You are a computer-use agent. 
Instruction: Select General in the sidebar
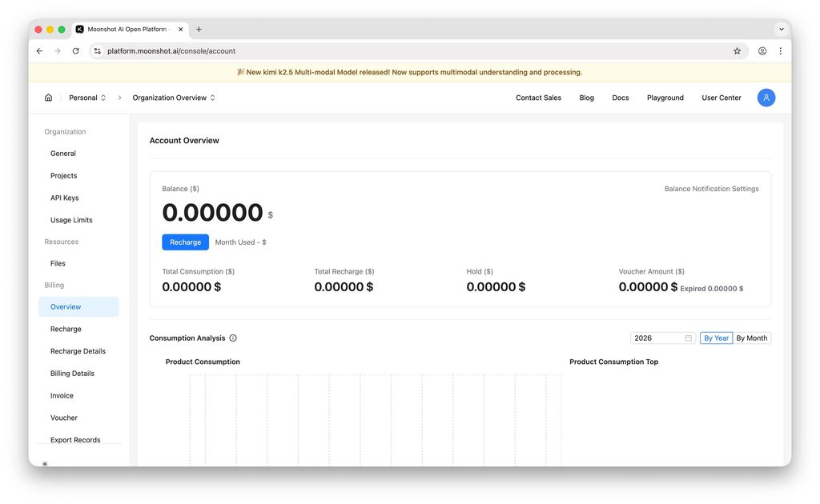pos(78,154)
